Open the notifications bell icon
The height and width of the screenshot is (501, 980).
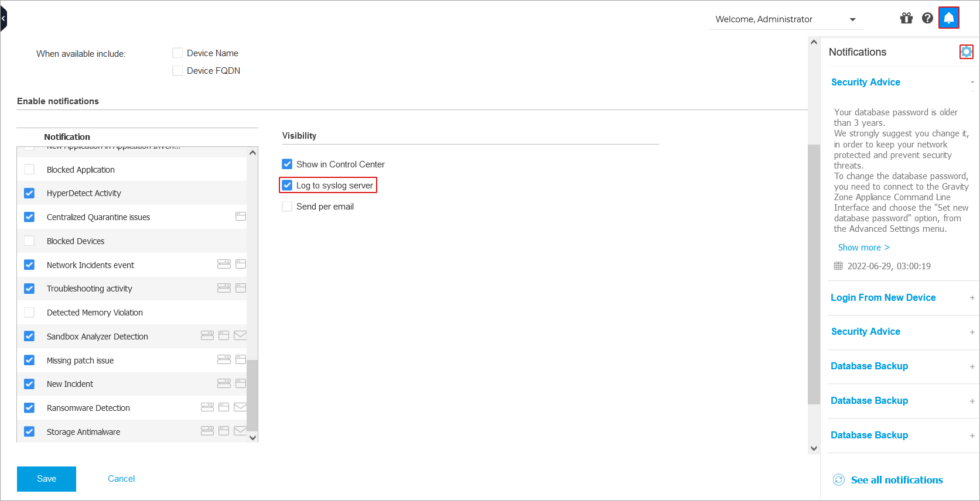pyautogui.click(x=948, y=18)
